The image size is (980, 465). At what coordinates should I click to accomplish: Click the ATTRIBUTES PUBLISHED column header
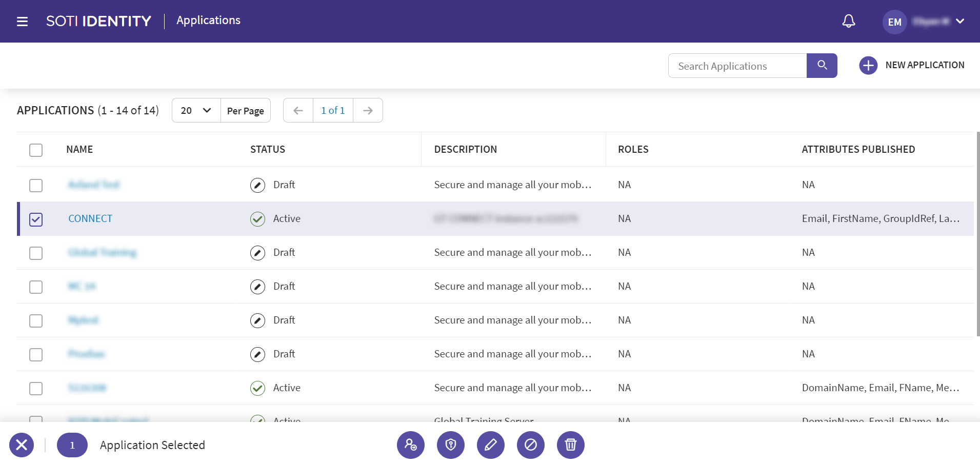coord(858,149)
